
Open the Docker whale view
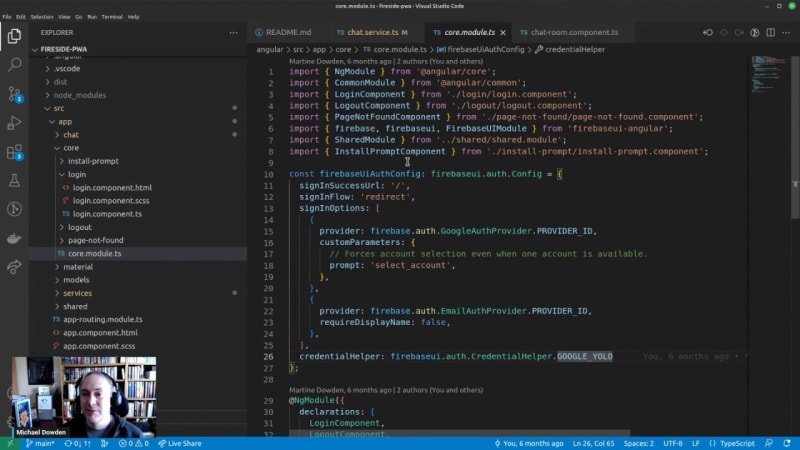tap(14, 238)
